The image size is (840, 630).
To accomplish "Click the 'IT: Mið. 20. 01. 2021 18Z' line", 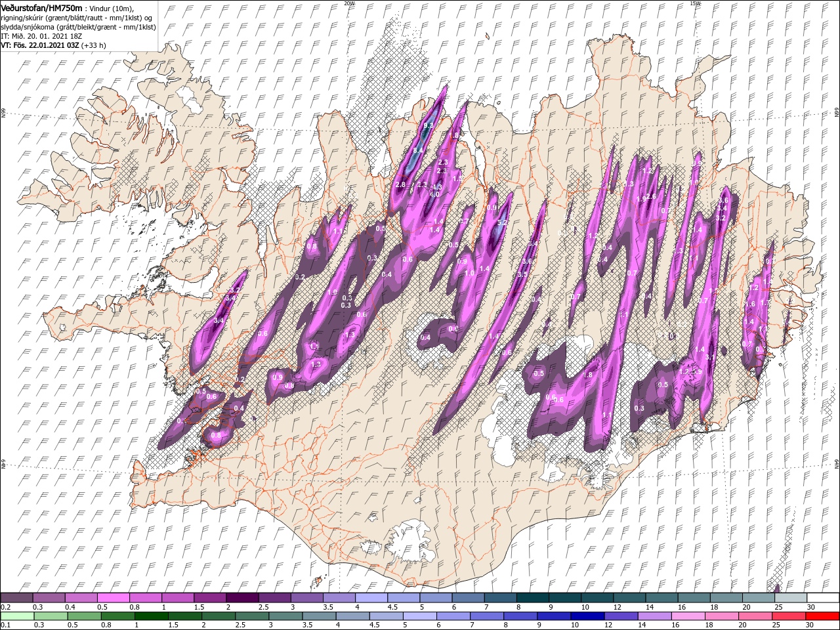I will 41,35.
